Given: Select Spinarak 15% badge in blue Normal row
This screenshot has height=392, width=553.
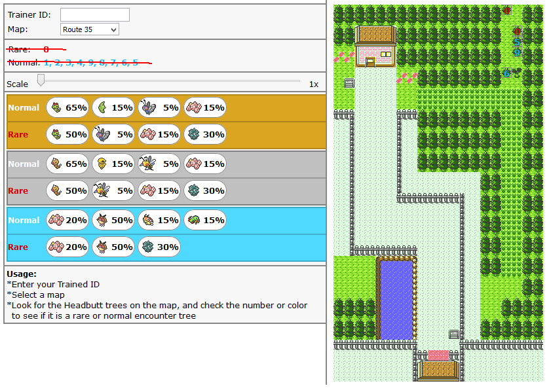Looking at the screenshot, I should coord(205,220).
